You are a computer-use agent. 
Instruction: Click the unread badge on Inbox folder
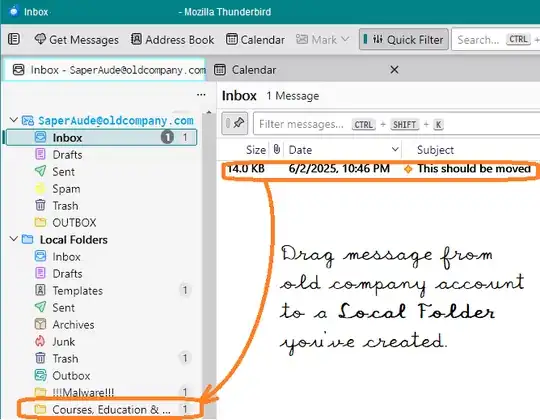[x=167, y=137]
